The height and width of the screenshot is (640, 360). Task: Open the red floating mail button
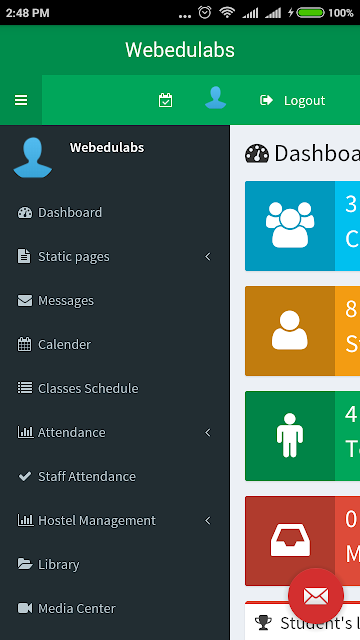(x=316, y=596)
